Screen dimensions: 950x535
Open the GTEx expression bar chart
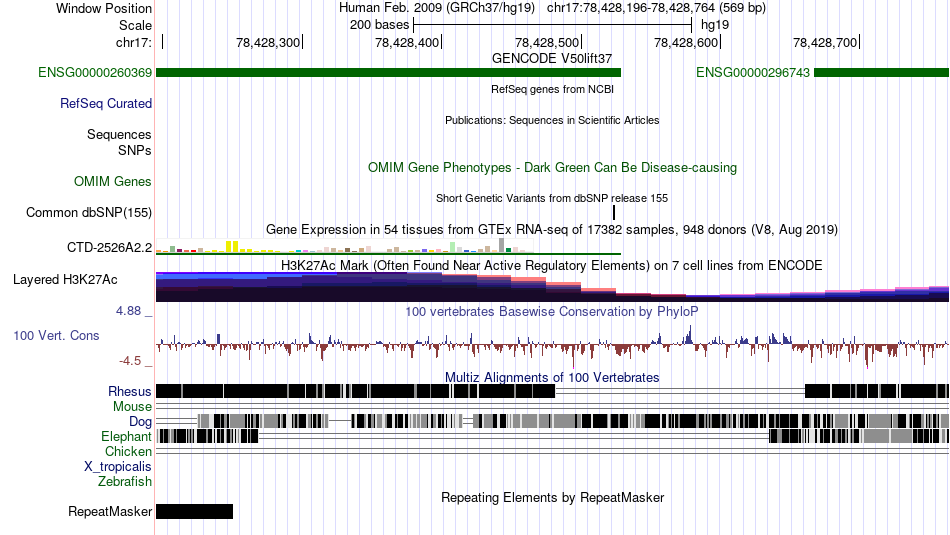pyautogui.click(x=344, y=245)
